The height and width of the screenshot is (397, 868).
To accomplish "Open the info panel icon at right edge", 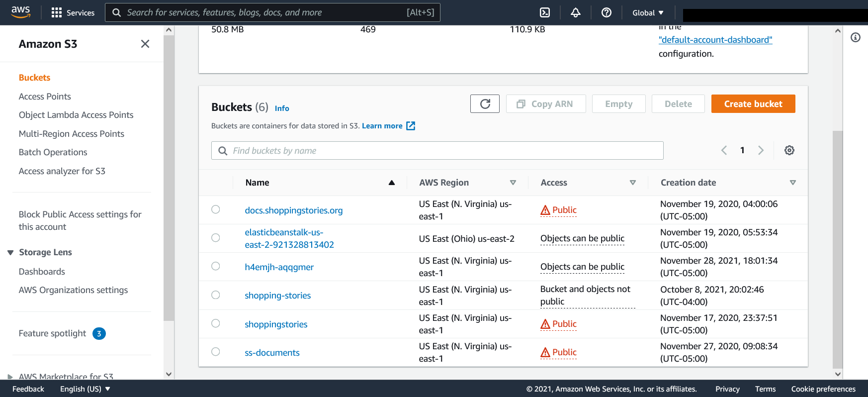I will pos(856,37).
